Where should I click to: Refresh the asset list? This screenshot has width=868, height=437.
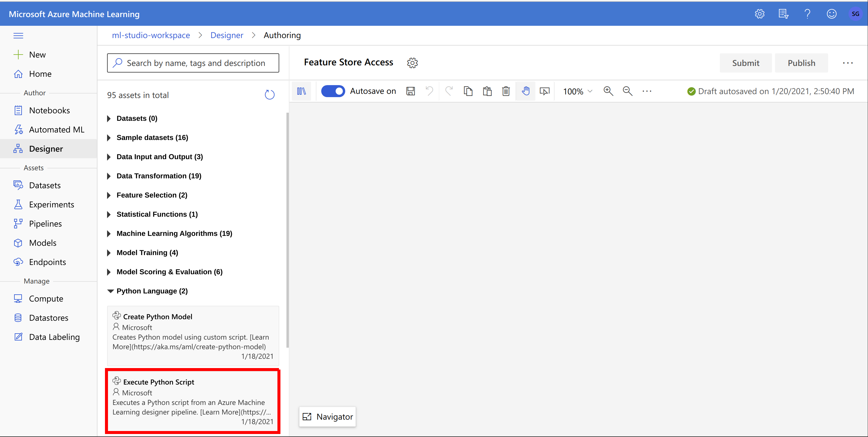pos(270,95)
